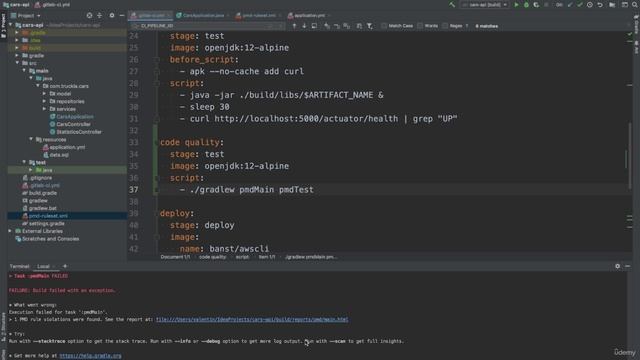Select Scratches and Consoles node
This screenshot has height=360, width=640.
click(51, 239)
